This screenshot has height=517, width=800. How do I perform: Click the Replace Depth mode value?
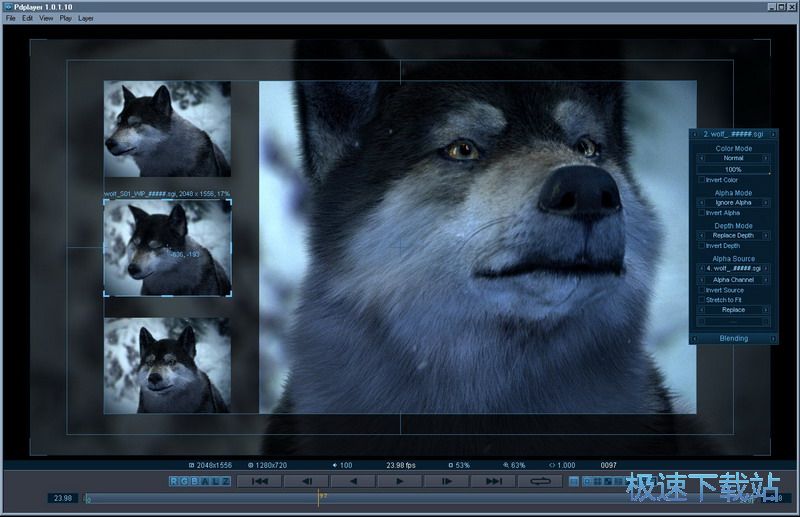733,235
